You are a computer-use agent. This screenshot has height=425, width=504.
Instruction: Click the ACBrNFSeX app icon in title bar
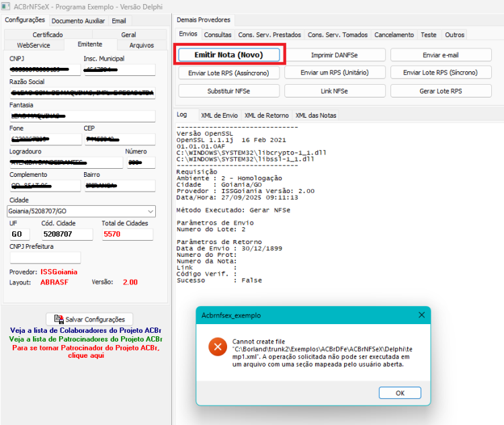5,7
